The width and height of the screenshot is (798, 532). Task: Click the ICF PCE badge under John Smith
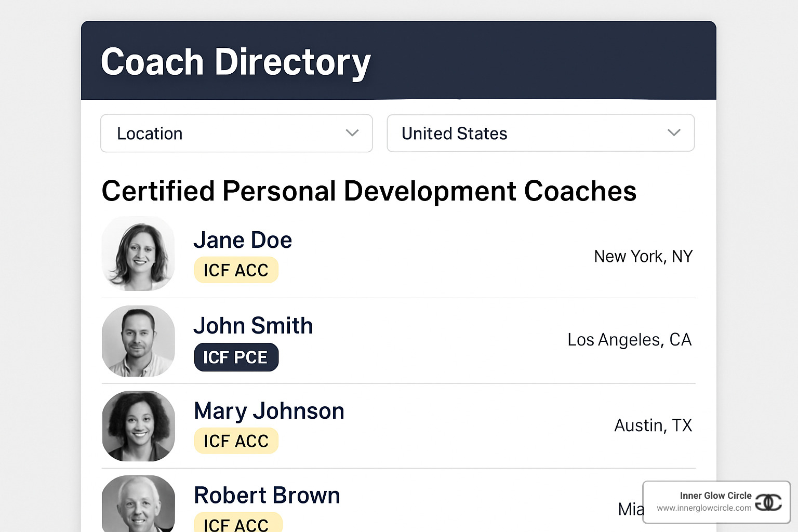[236, 357]
